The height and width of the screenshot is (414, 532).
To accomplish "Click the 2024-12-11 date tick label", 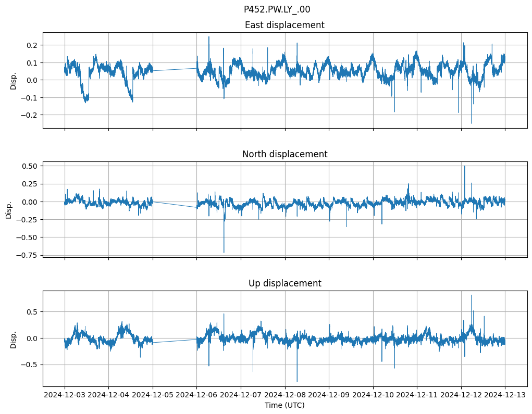I will click(x=417, y=395).
